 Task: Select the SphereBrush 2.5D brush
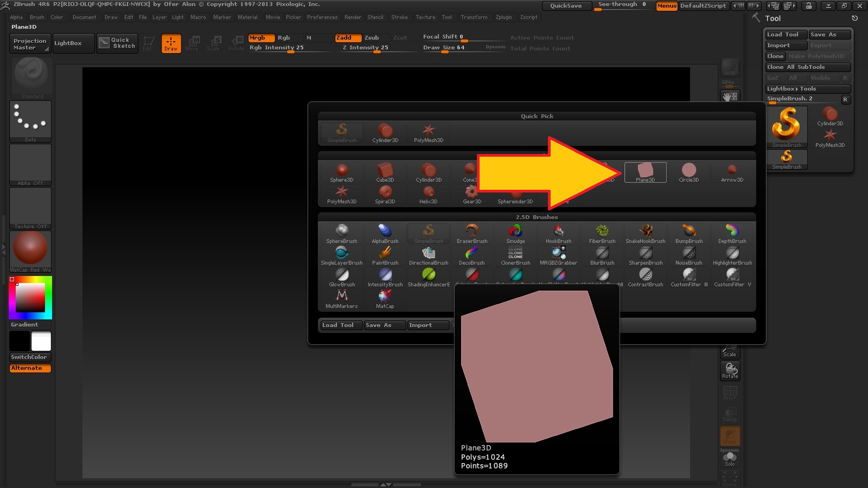(342, 234)
